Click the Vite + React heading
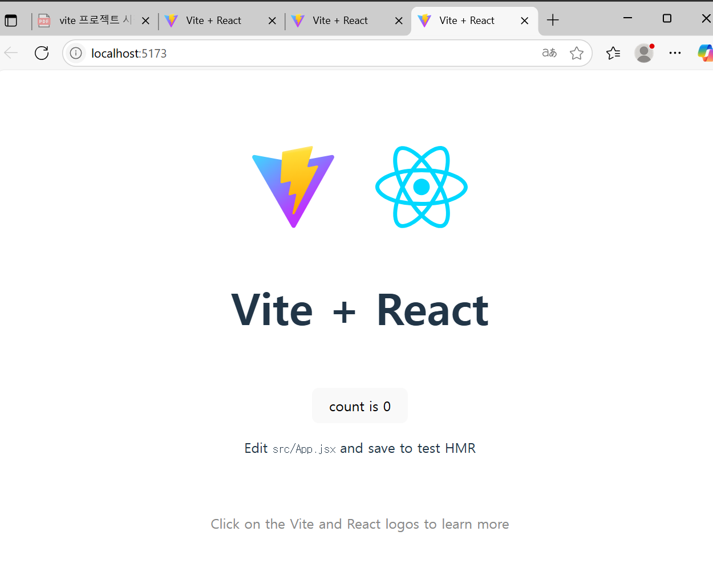Viewport: 713px width, 588px height. (x=360, y=310)
